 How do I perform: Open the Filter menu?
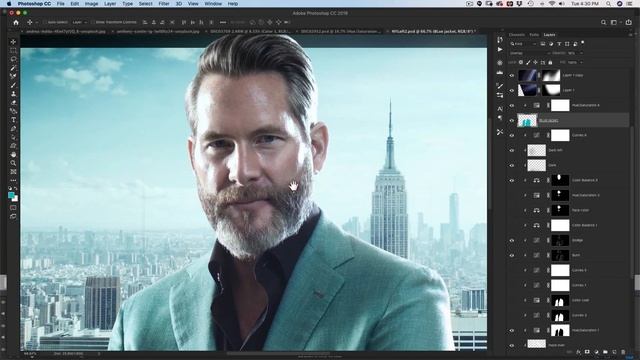164,4
